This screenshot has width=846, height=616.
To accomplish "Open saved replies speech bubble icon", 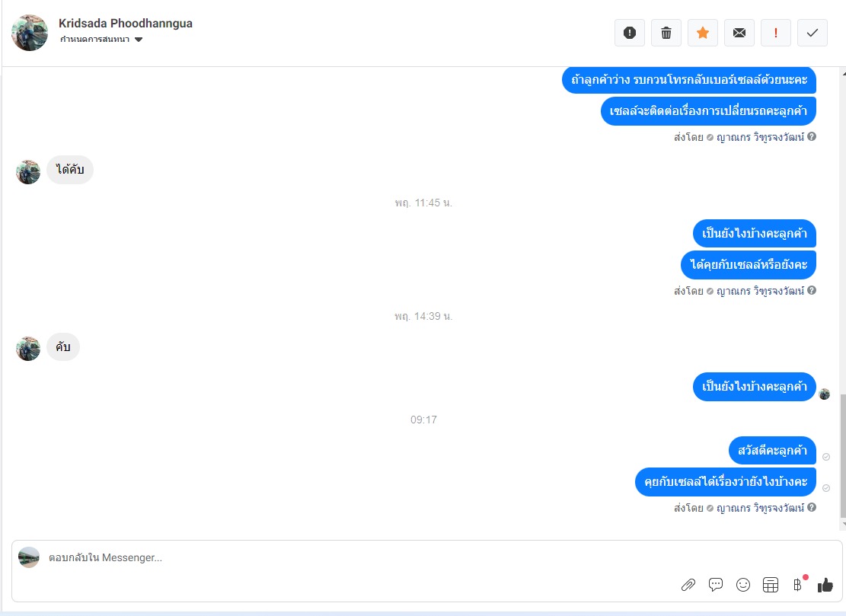I will click(x=716, y=585).
